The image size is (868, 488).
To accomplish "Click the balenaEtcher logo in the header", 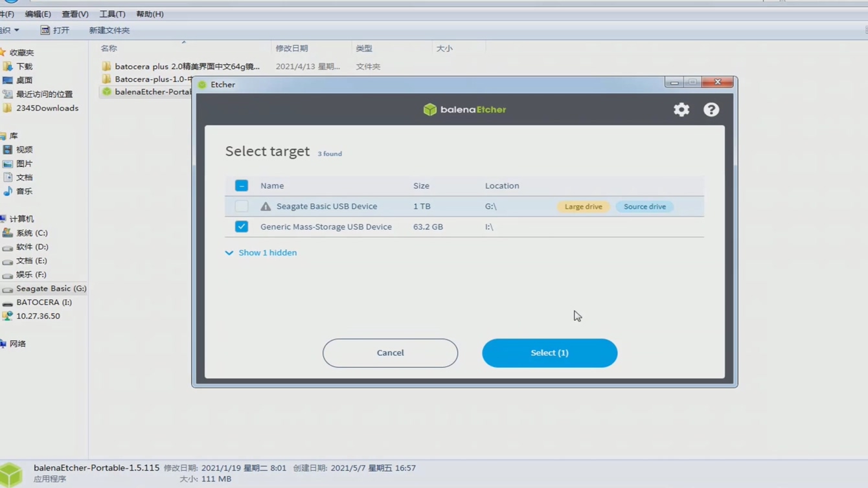I will (x=465, y=109).
